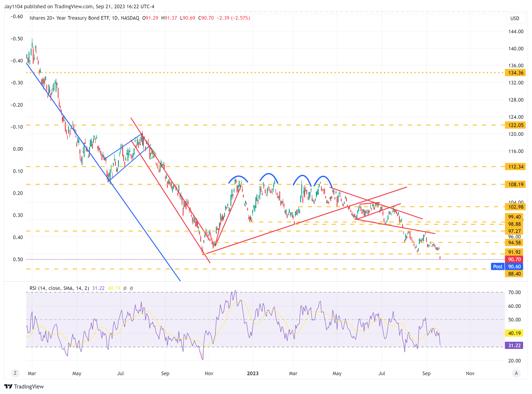Screen dimensions: 532x394
Task: Click the 140.00 price scale label
Action: [516, 49]
